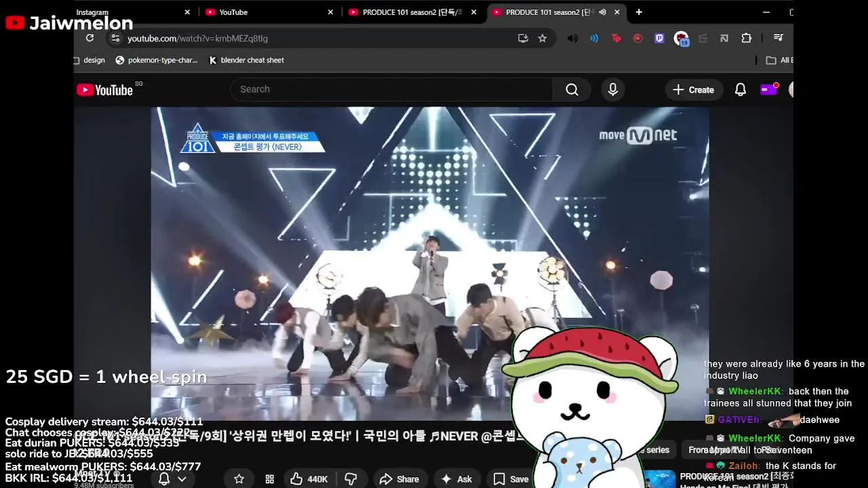868x488 pixels.
Task: Switch to the YouTube tab
Action: click(269, 12)
